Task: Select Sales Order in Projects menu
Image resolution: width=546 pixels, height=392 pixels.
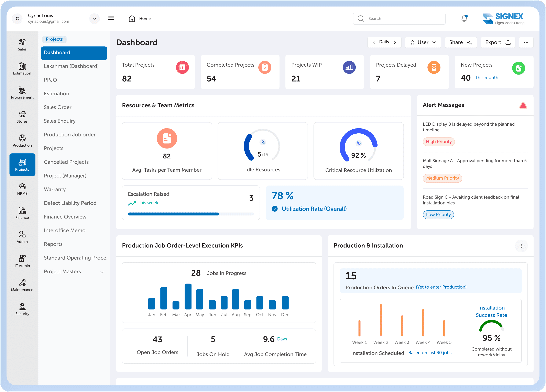Action: point(57,107)
